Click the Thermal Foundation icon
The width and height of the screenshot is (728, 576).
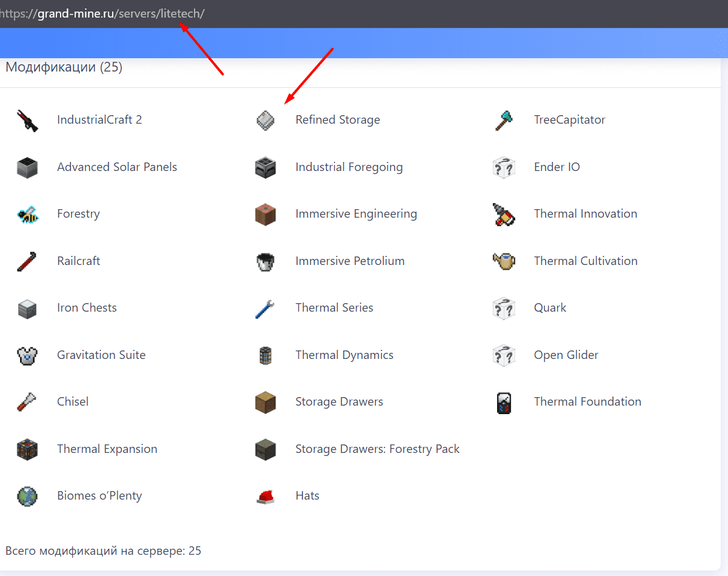pyautogui.click(x=504, y=402)
